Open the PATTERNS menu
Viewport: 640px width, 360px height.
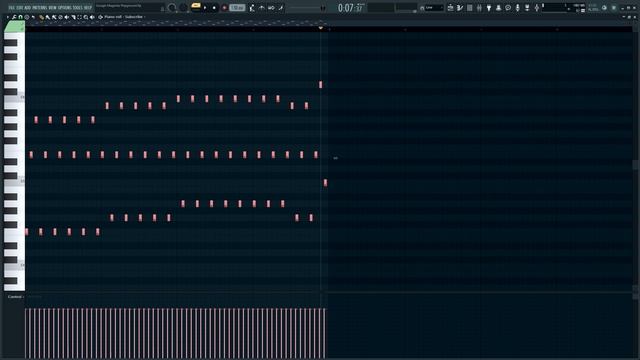pyautogui.click(x=40, y=8)
